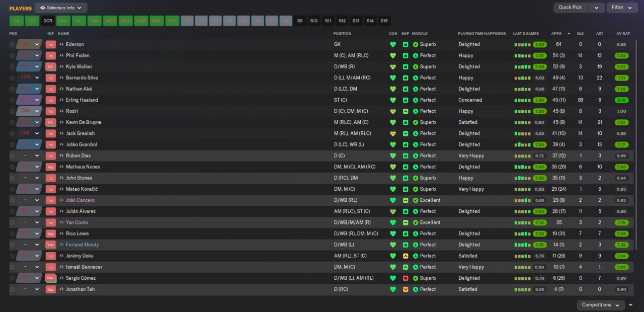Click Erling Haaland's Perfect morale icon
Image resolution: width=644 pixels, height=312 pixels.
pyautogui.click(x=416, y=100)
